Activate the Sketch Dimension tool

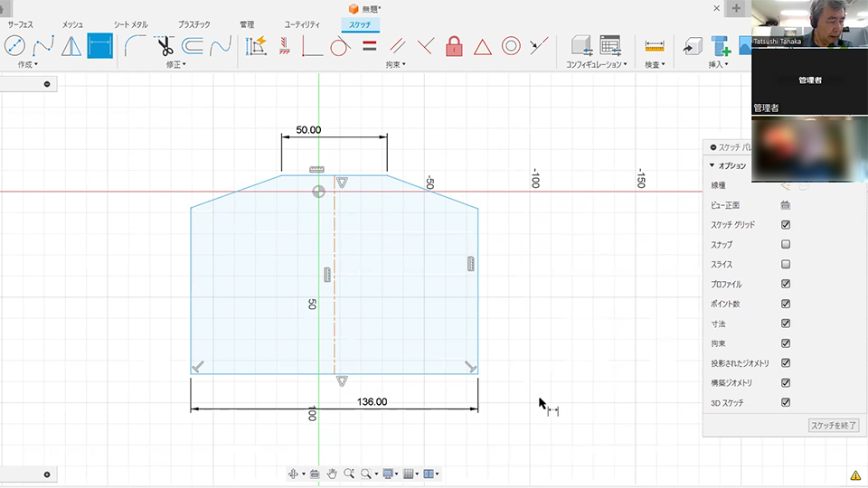coord(99,46)
